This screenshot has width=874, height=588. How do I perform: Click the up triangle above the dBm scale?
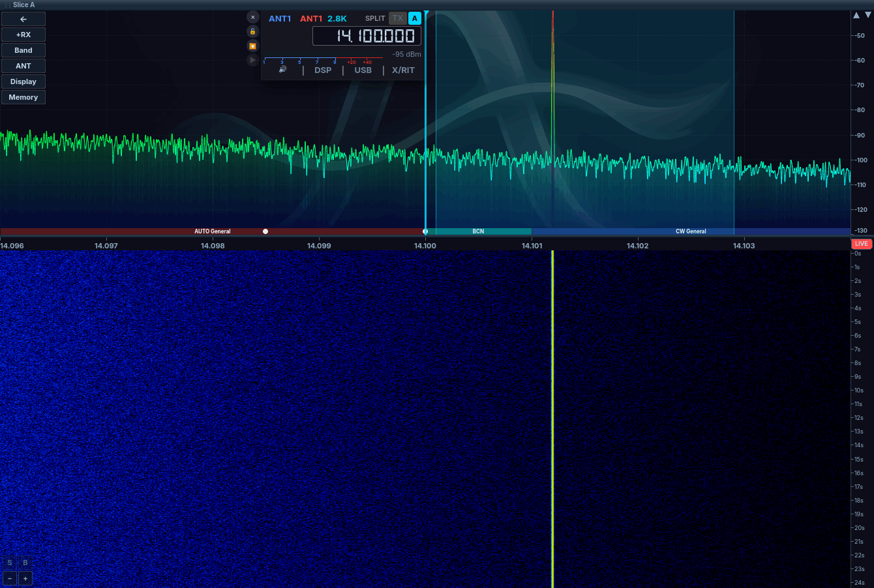(856, 15)
